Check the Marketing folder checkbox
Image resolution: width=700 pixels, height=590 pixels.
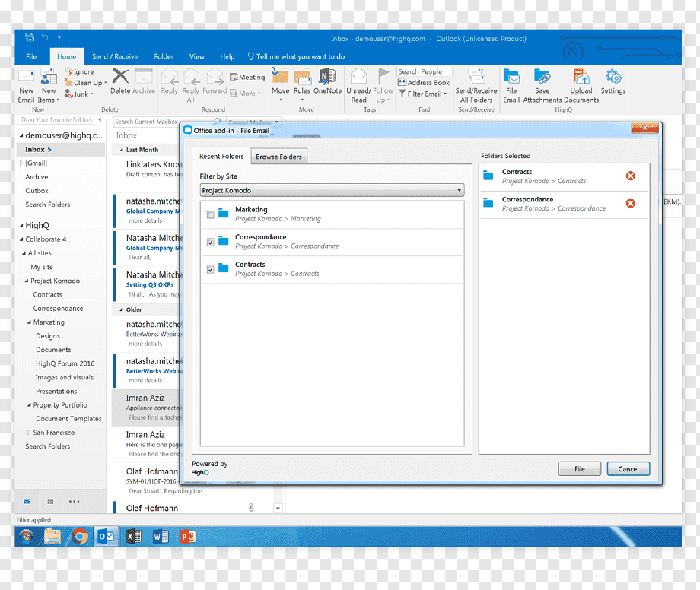(x=210, y=214)
